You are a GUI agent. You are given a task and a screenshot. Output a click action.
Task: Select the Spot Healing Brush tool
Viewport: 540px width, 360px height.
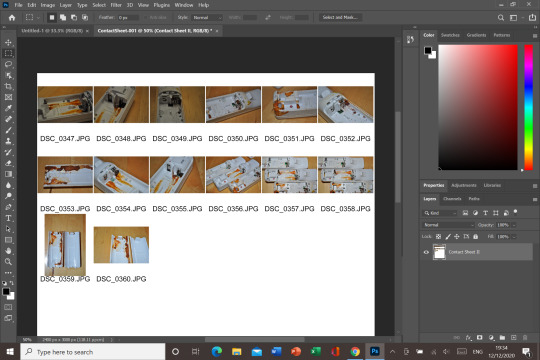[8, 120]
